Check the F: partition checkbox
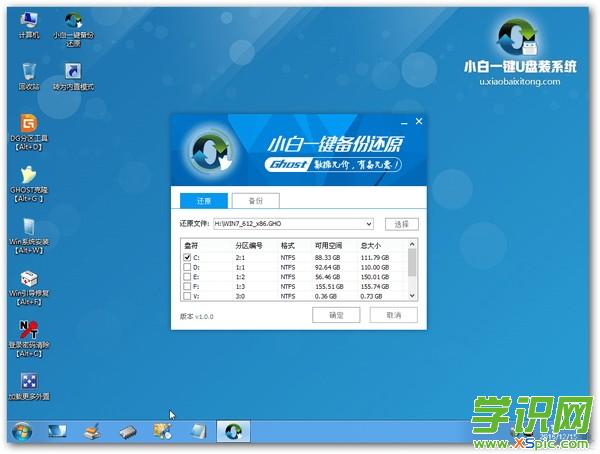 (x=187, y=286)
